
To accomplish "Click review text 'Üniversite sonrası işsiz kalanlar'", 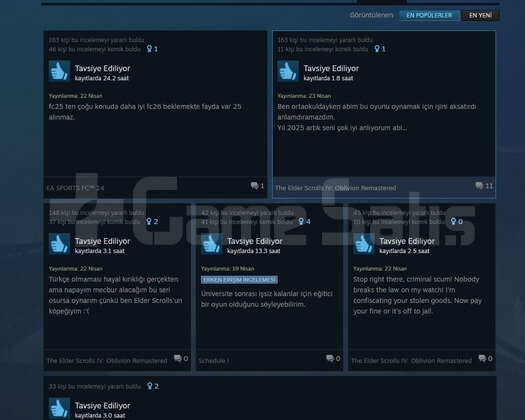I will coord(267,299).
